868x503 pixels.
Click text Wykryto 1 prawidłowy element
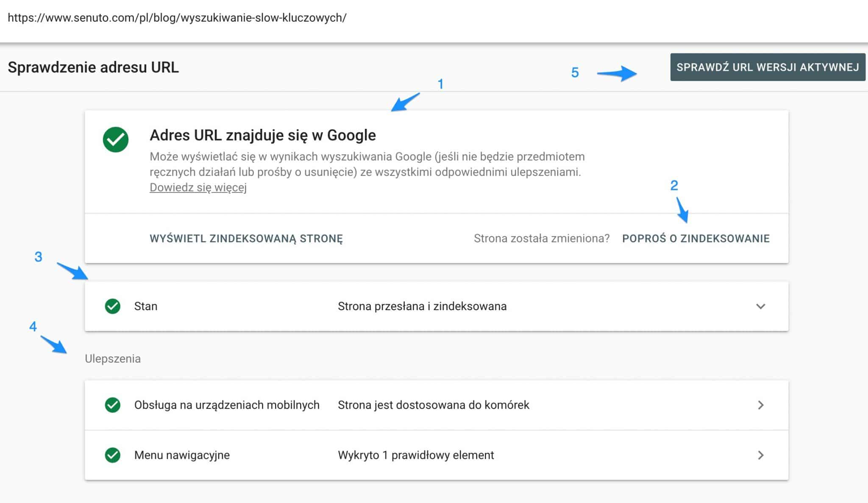click(416, 455)
